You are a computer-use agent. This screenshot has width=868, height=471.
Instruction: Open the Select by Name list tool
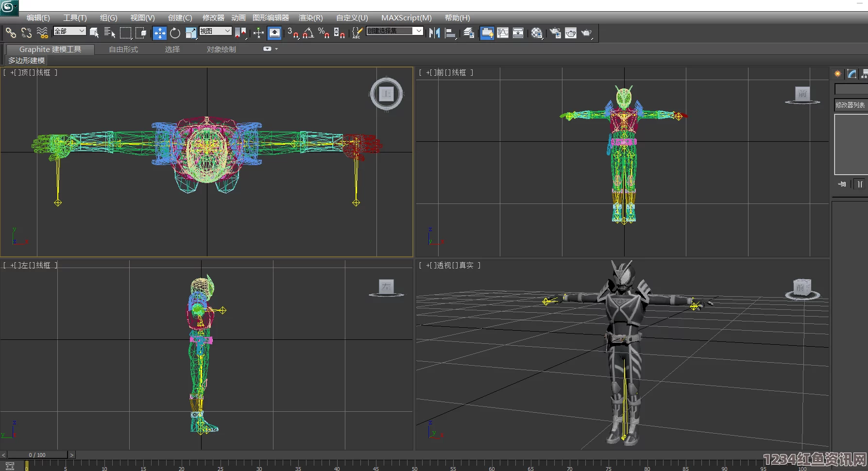110,33
